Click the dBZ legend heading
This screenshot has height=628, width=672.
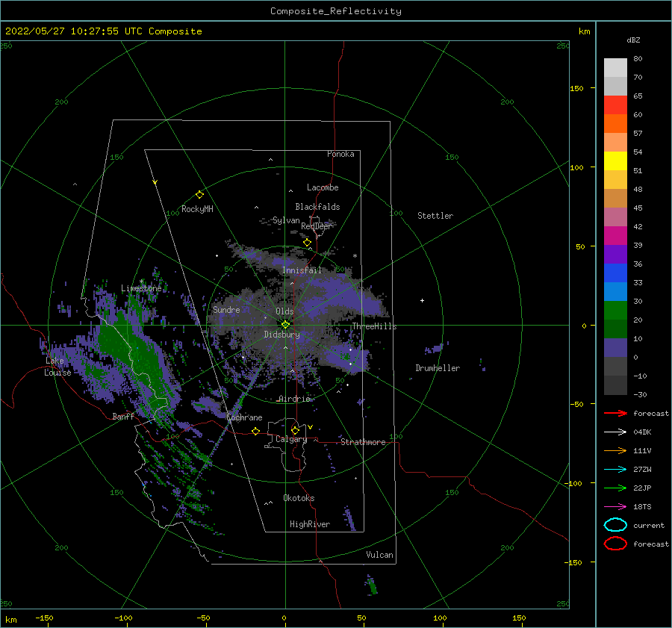click(x=633, y=40)
